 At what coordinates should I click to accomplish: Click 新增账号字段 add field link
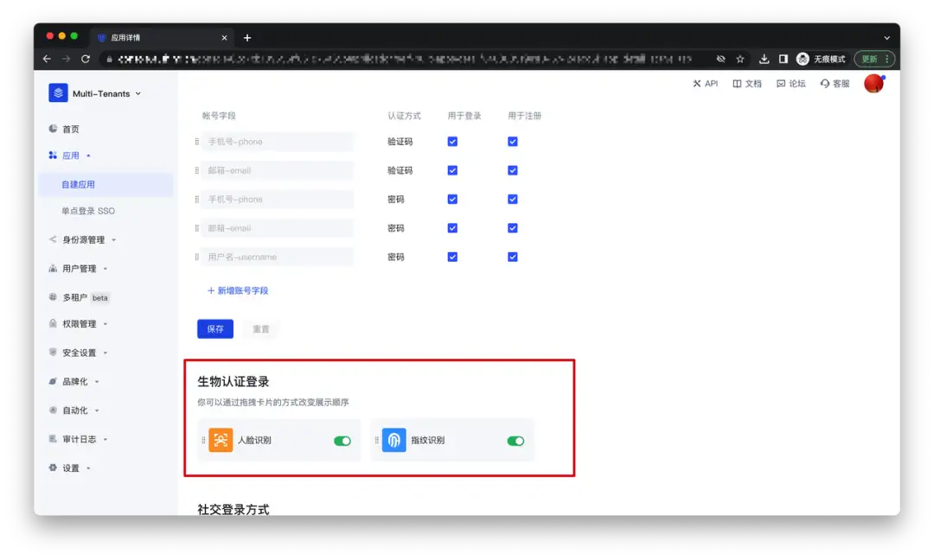coord(238,291)
